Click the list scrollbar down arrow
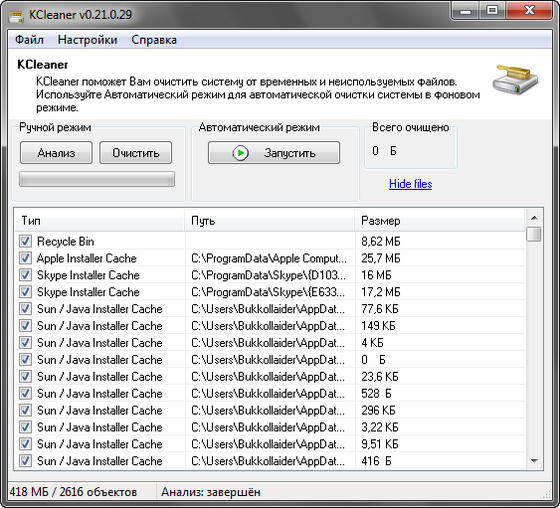This screenshot has width=560, height=508. click(534, 461)
